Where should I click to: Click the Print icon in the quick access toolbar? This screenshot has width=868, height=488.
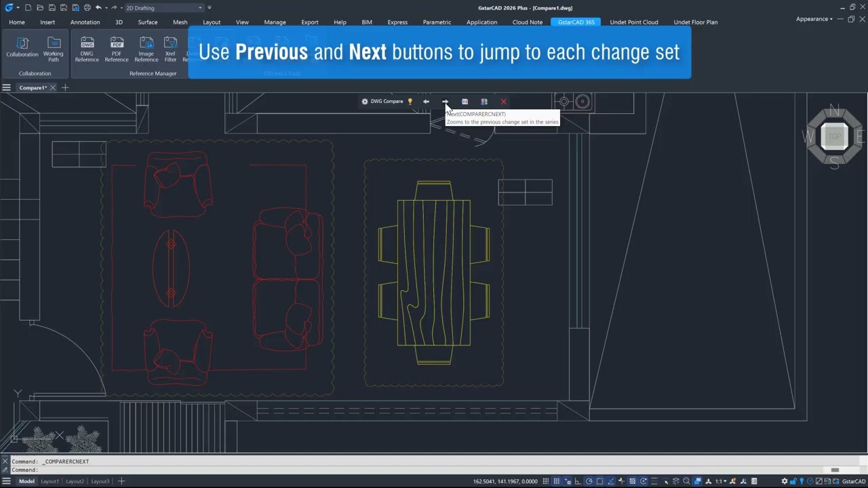[87, 7]
